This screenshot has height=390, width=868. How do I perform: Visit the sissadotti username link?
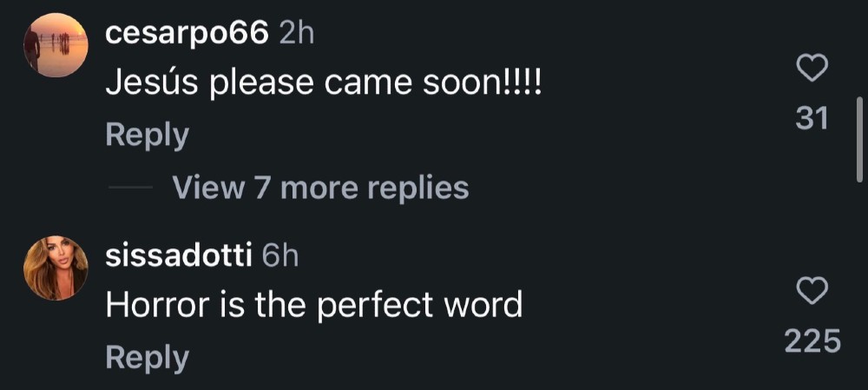(x=179, y=257)
